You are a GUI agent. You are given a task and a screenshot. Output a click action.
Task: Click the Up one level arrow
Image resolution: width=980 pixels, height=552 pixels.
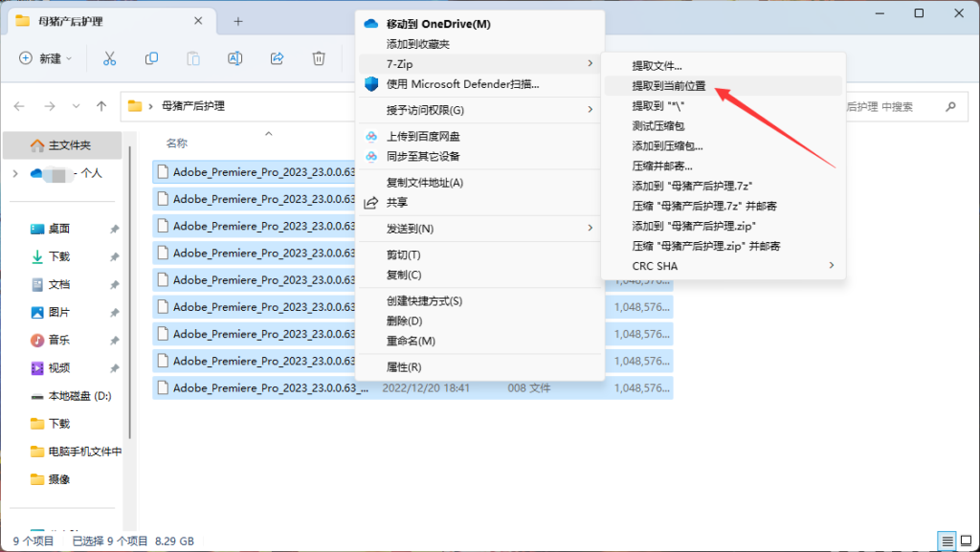click(x=101, y=106)
